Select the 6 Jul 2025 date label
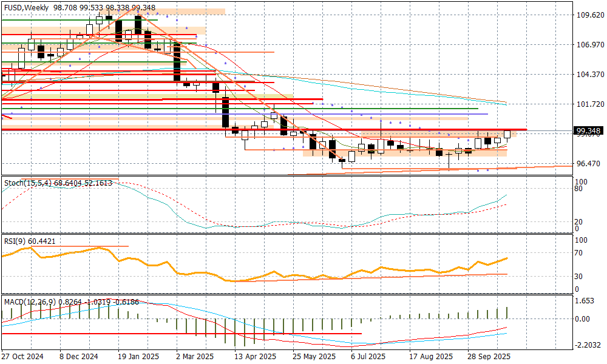This screenshot has width=607, height=364. coord(367,357)
